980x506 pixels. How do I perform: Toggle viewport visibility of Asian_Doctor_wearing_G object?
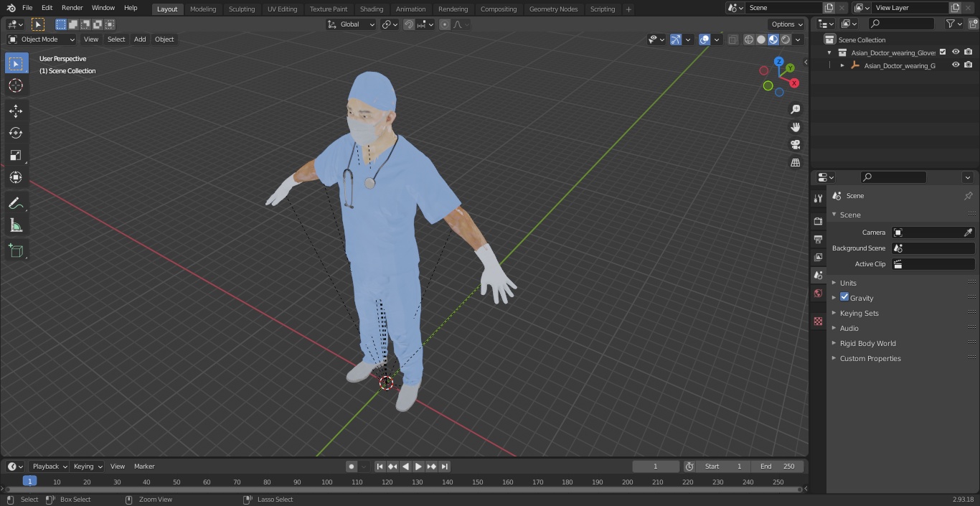956,65
